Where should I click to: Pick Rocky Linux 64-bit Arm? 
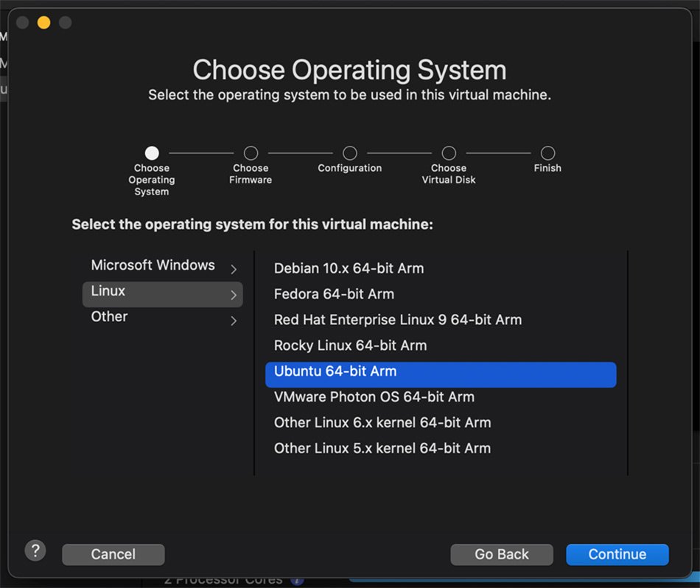coord(350,346)
